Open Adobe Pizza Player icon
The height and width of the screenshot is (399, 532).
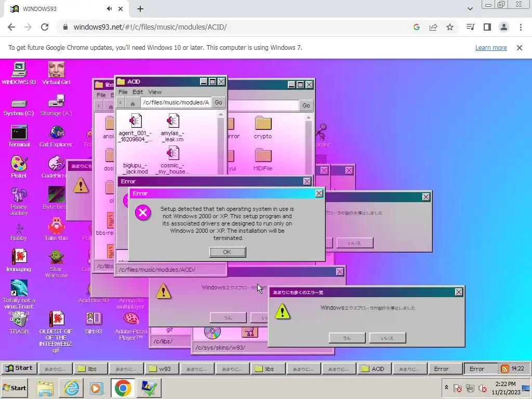(x=131, y=326)
